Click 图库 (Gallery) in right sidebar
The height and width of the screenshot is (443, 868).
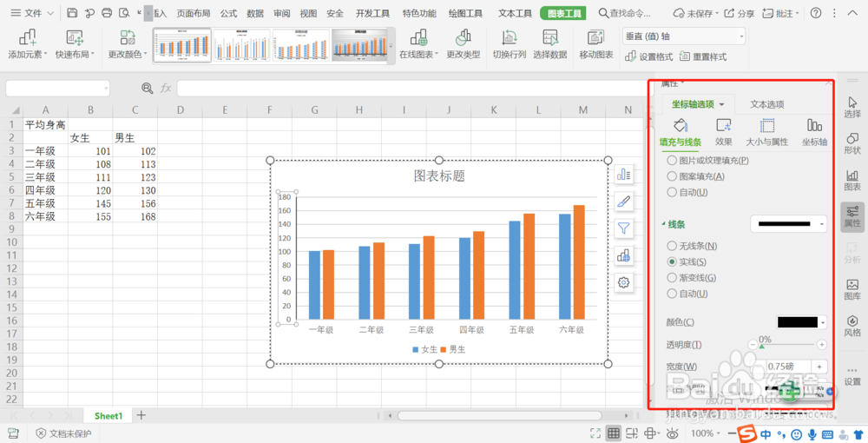point(852,289)
